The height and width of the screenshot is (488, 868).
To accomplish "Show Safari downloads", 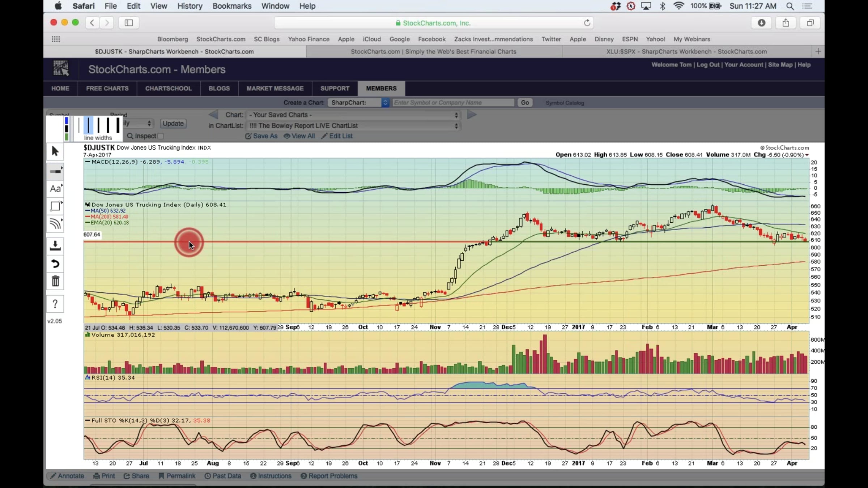I will [x=761, y=23].
